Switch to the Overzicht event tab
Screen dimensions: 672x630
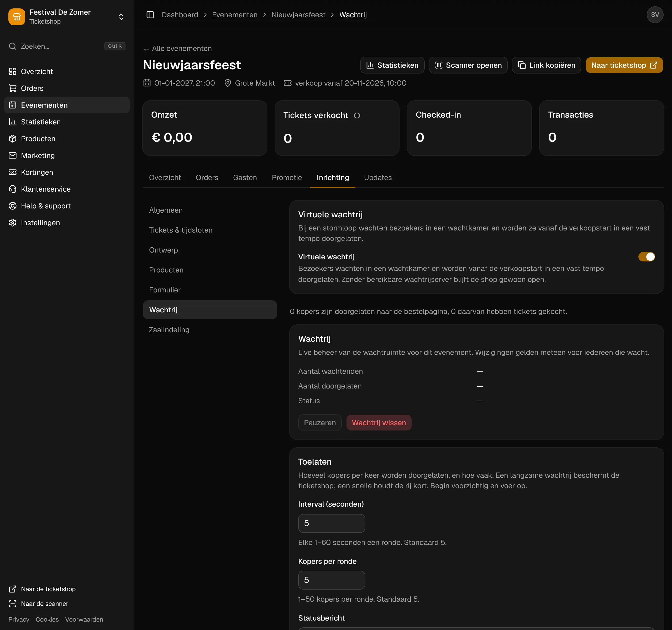coord(165,177)
